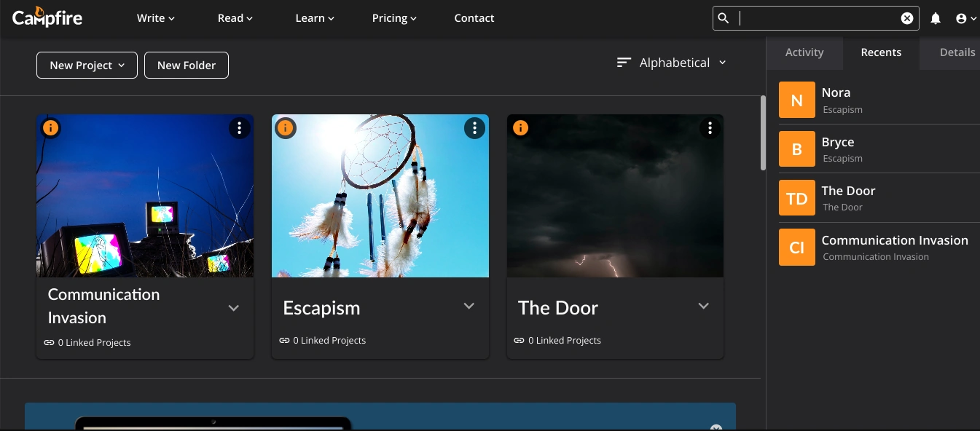Open the three-dot menu on Communication Invasion card
Viewport: 980px width, 431px height.
tap(240, 128)
